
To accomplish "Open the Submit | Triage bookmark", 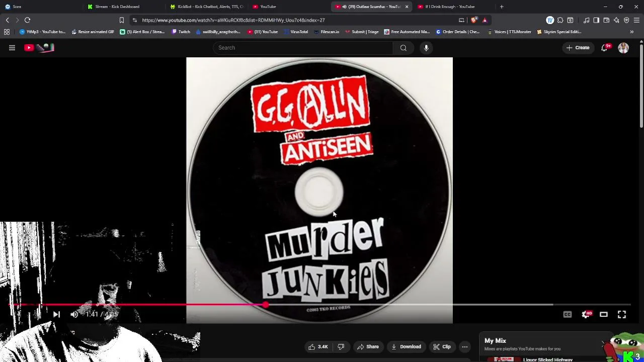I will click(362, 32).
